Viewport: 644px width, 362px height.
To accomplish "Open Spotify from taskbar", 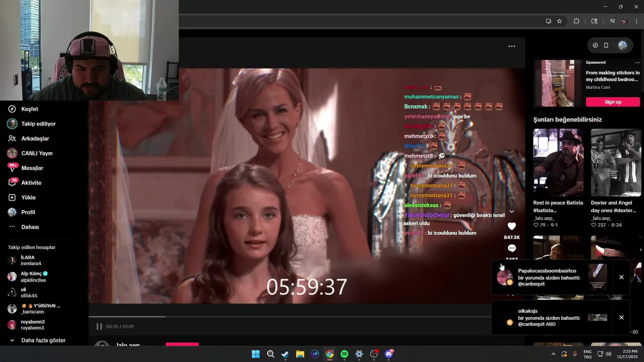I will click(x=344, y=354).
